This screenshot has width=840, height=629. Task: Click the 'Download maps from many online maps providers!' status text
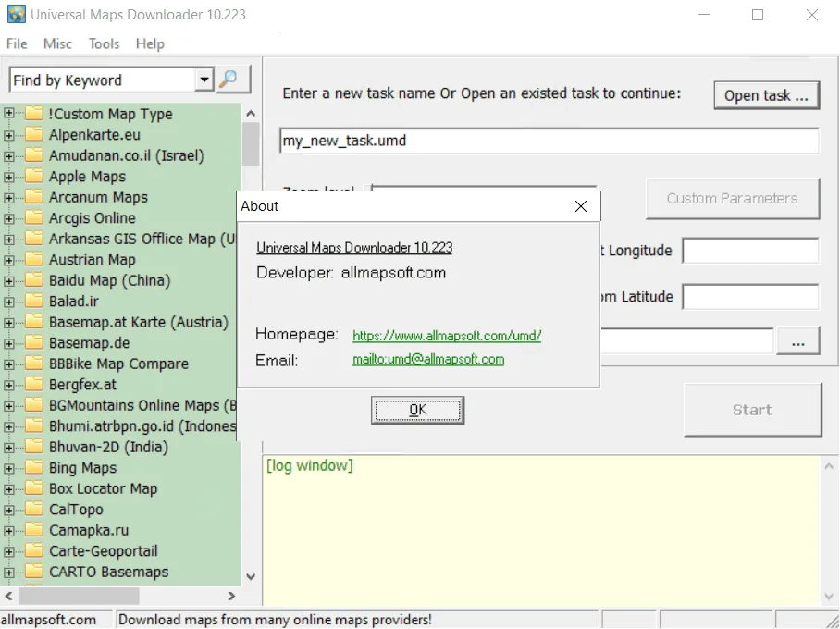click(275, 620)
